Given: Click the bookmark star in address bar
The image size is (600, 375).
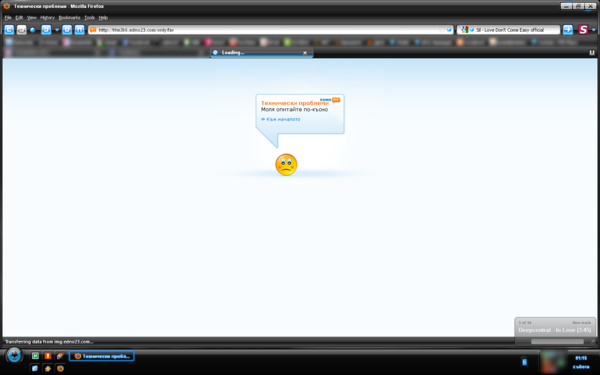Looking at the screenshot, I should pos(442,29).
